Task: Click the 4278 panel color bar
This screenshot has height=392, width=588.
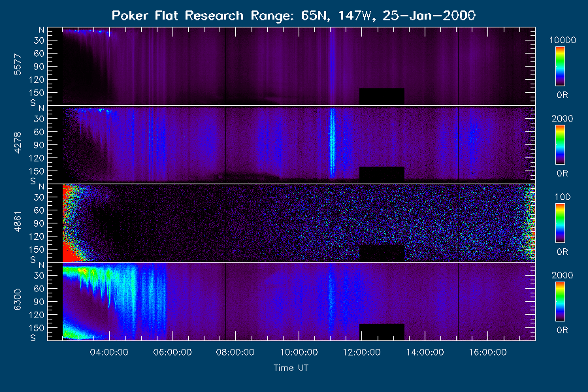Action: click(x=560, y=144)
